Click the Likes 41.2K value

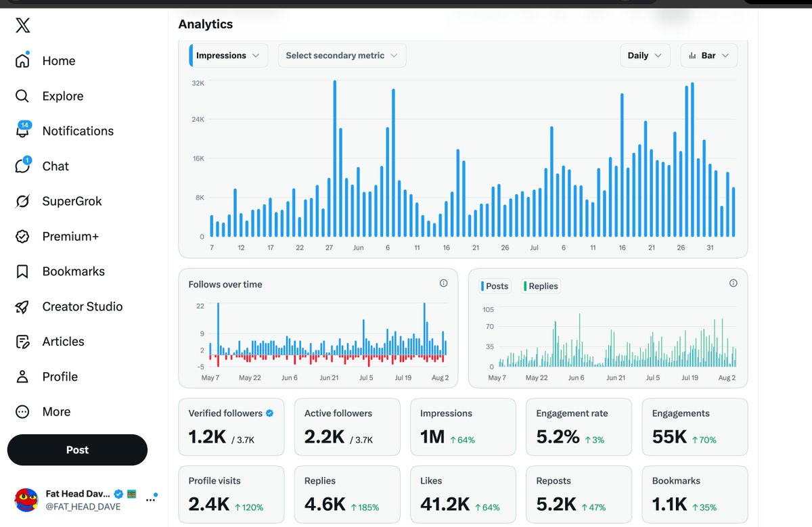click(x=445, y=504)
